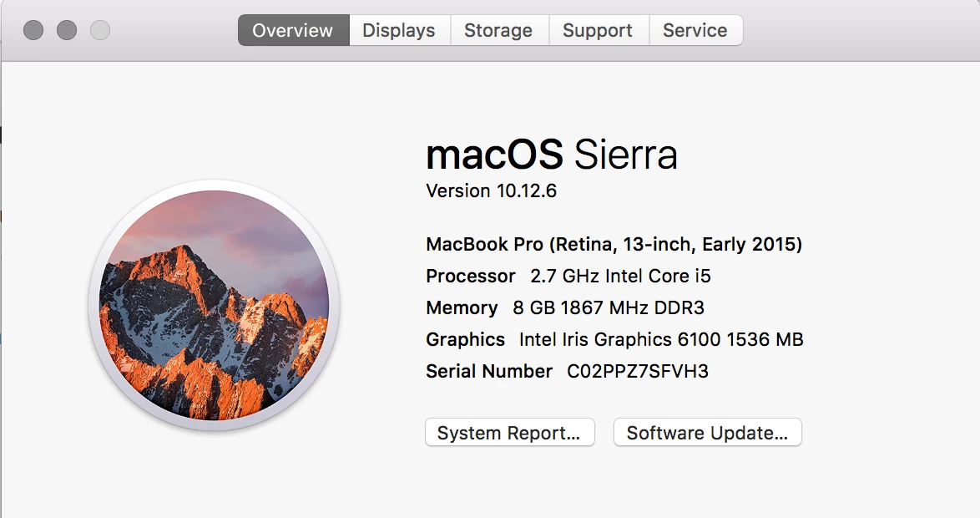Viewport: 980px width, 518px height.
Task: Go to the Service tab
Action: pyautogui.click(x=695, y=30)
